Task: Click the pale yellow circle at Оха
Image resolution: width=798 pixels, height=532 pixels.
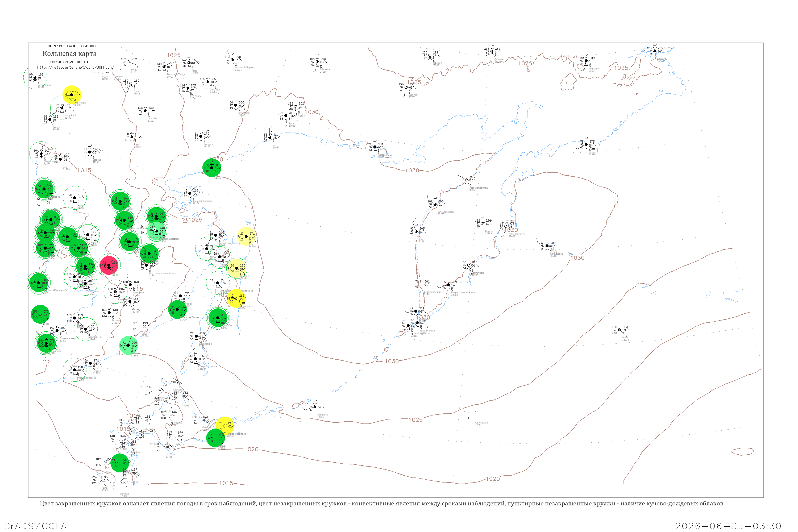Action: point(246,236)
